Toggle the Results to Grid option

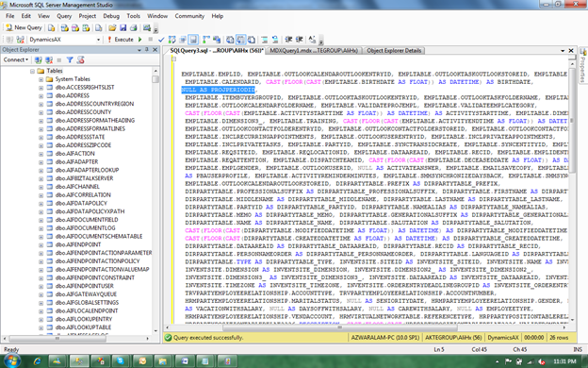point(240,40)
